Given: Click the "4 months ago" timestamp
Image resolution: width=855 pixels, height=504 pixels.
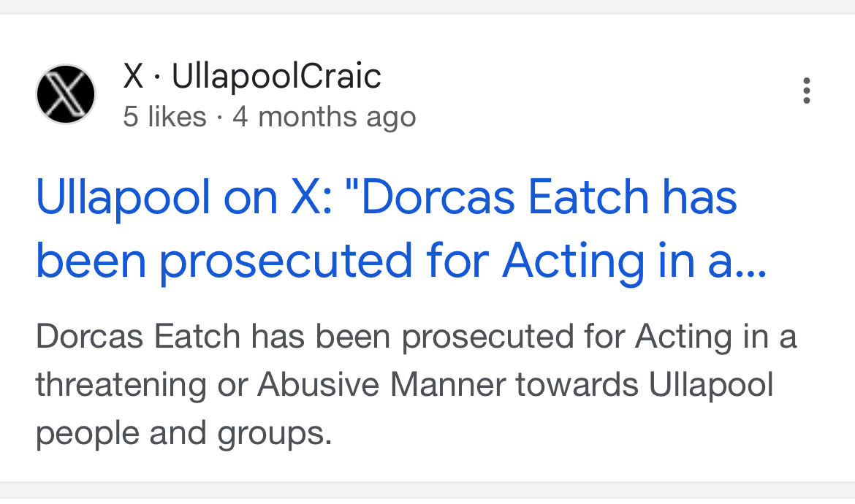Looking at the screenshot, I should 324,117.
